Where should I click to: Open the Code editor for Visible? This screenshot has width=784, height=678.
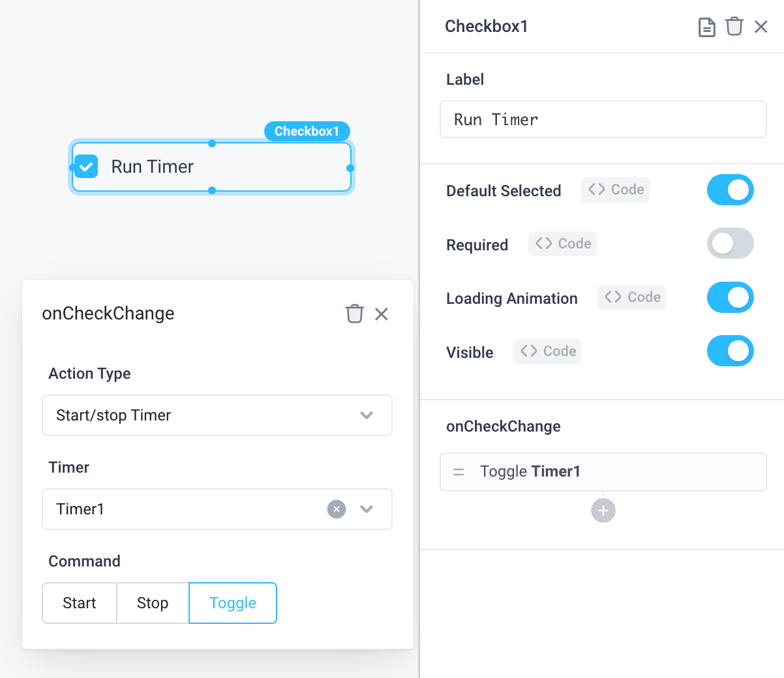(547, 351)
